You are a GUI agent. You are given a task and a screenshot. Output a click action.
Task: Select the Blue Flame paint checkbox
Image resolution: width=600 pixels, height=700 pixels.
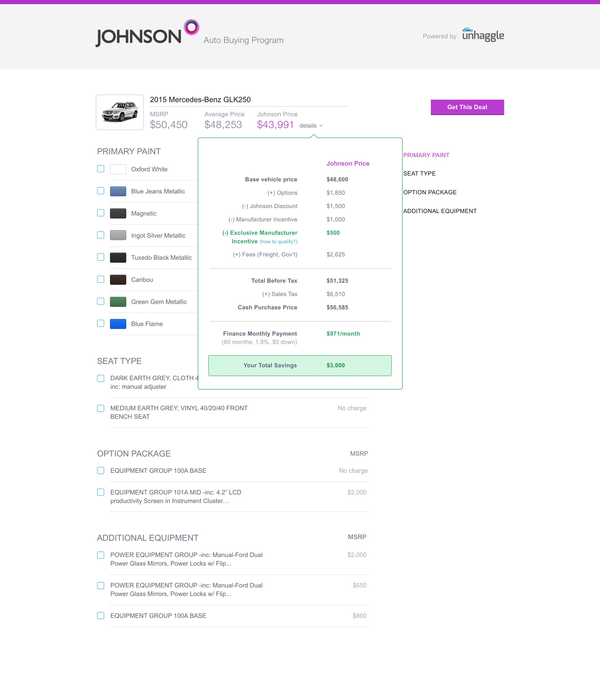tap(101, 323)
